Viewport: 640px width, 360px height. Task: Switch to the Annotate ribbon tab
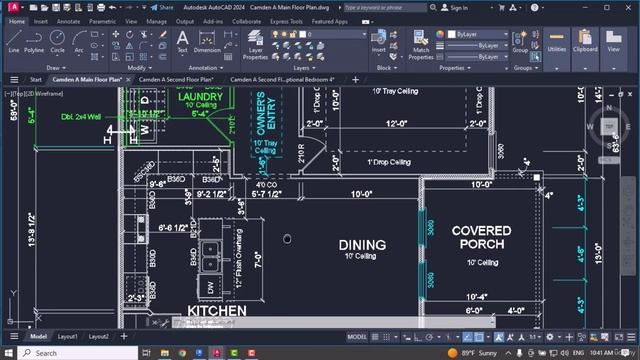point(68,21)
